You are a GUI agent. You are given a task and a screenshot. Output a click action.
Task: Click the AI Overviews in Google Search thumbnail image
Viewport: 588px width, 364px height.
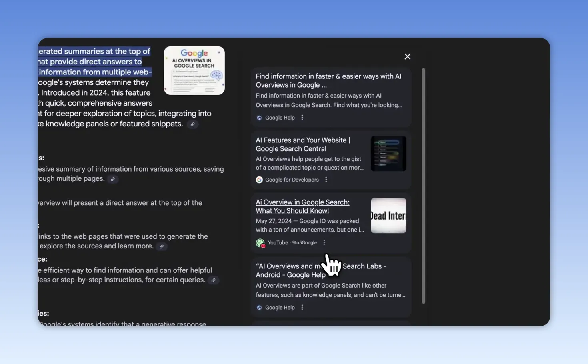[x=194, y=70]
